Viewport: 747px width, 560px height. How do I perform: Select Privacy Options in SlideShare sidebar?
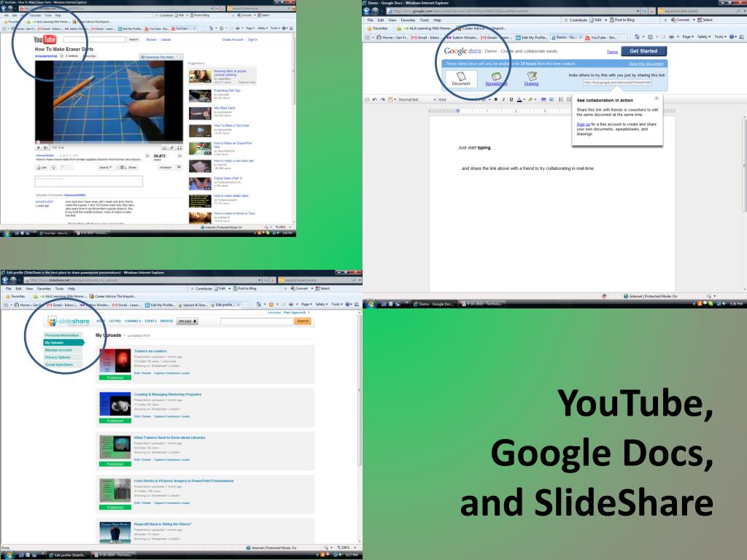click(63, 357)
